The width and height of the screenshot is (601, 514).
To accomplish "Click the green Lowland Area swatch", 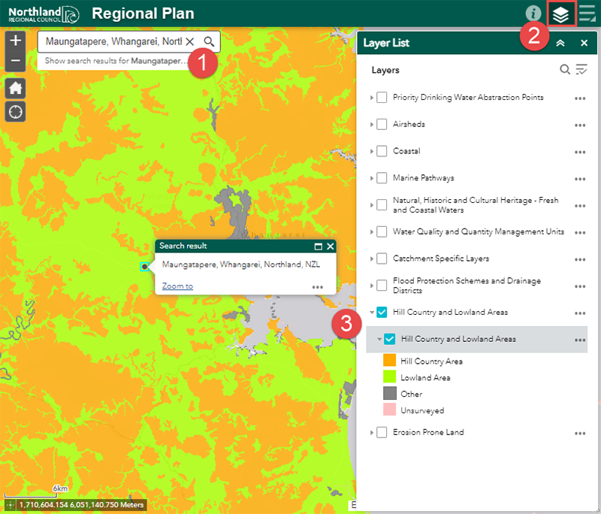I will point(389,377).
